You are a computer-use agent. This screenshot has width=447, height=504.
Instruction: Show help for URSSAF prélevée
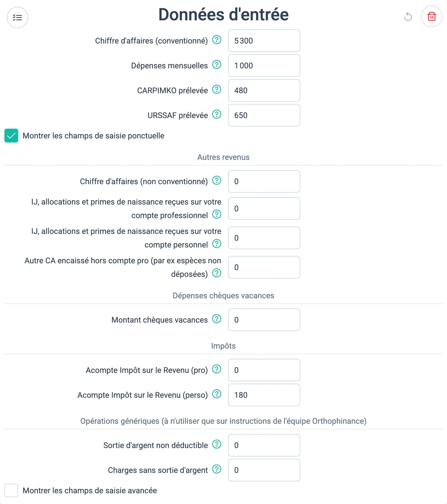217,114
